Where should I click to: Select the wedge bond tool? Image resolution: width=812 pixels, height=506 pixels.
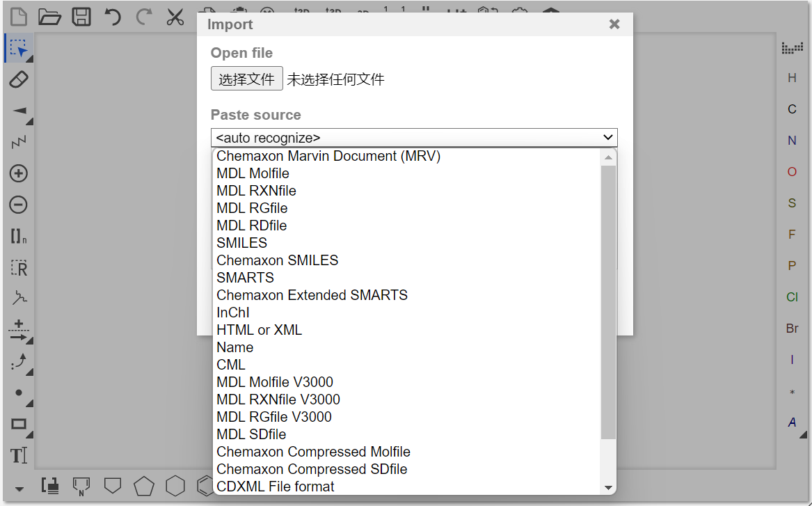19,111
